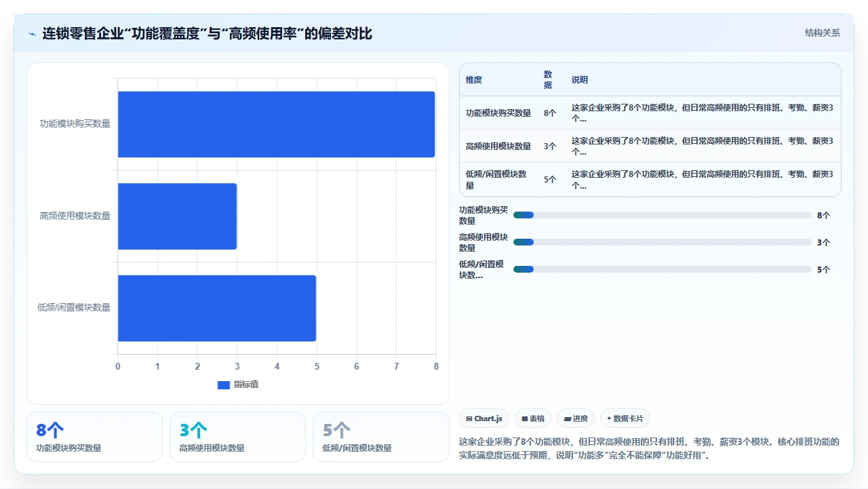
Task: Toggle the 指标值 legend swatch
Action: pos(224,385)
